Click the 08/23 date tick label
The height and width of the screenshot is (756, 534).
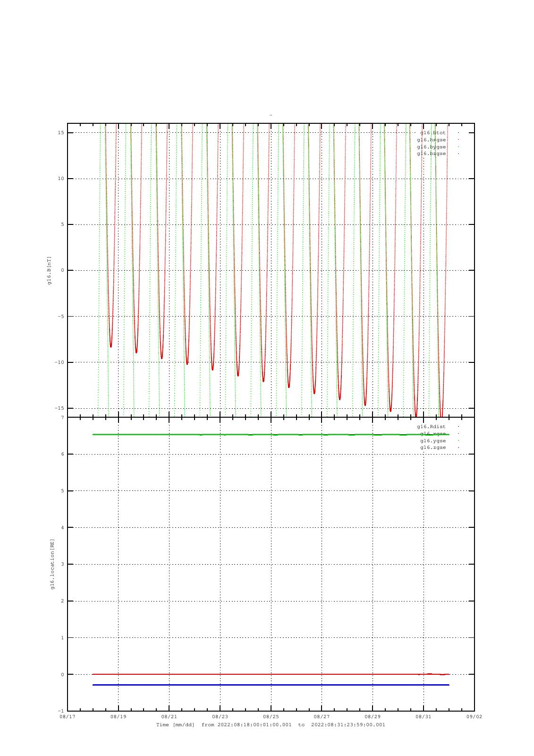(x=220, y=717)
